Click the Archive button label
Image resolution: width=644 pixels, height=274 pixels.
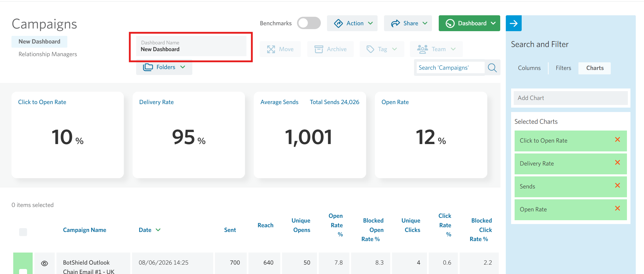pyautogui.click(x=337, y=49)
